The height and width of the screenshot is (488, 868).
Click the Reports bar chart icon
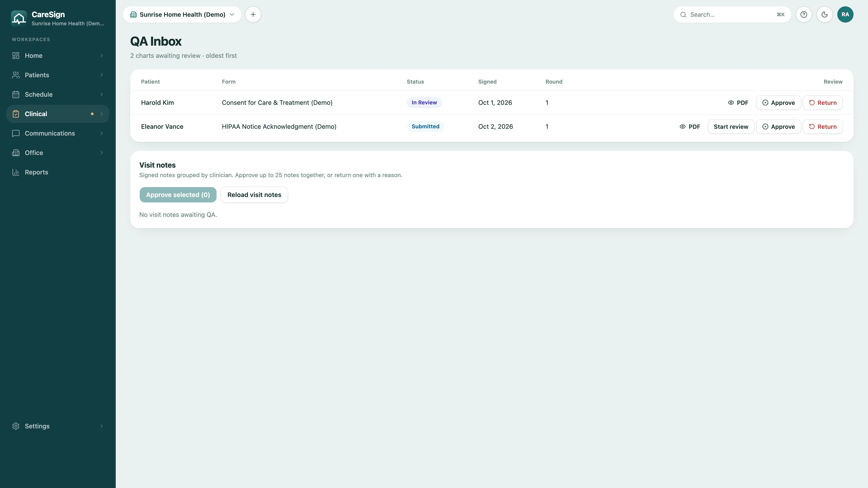point(16,172)
